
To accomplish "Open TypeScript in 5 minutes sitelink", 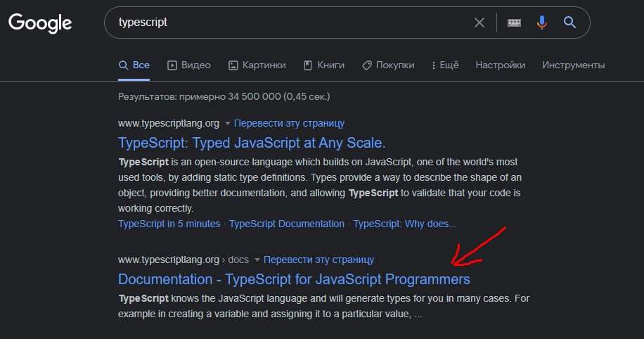I will tap(169, 224).
